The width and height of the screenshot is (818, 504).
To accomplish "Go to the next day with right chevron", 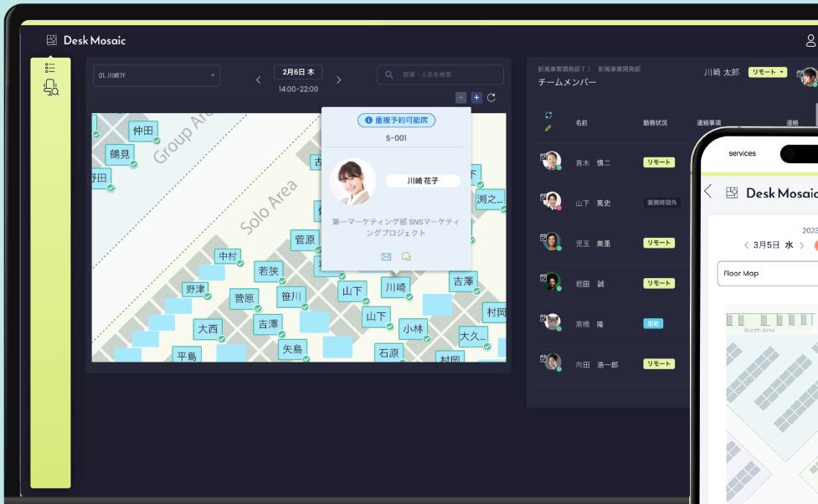I will [x=338, y=80].
